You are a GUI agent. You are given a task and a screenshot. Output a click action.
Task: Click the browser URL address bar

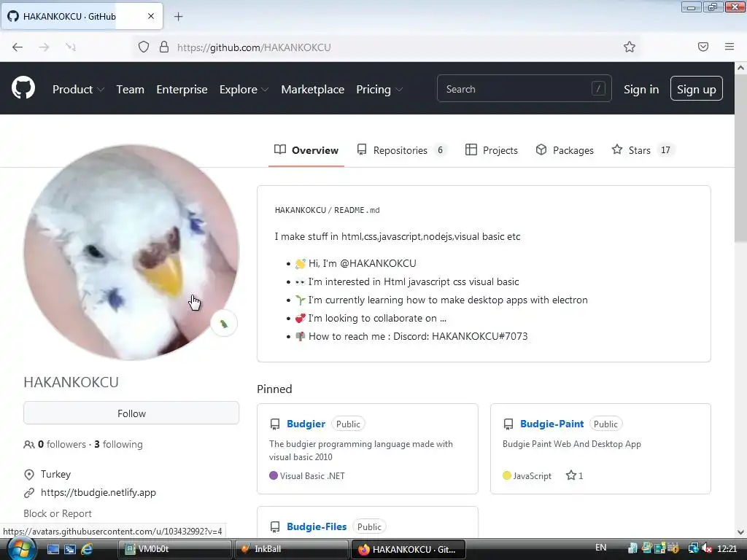point(386,47)
